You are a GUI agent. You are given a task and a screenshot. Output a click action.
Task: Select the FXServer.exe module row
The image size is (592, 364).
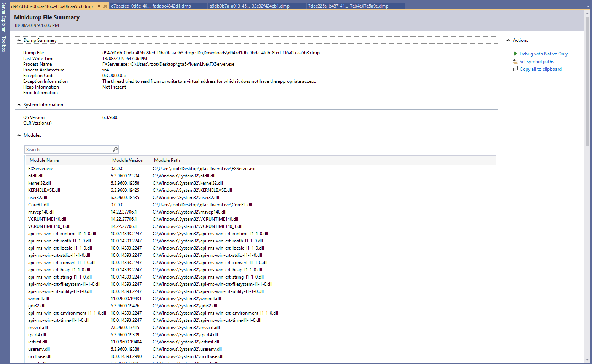click(x=41, y=168)
